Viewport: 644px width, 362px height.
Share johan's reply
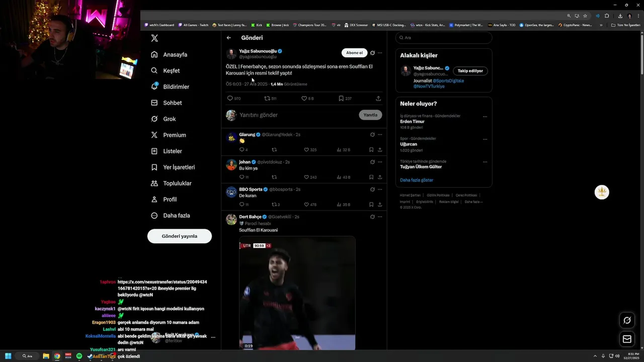click(380, 177)
